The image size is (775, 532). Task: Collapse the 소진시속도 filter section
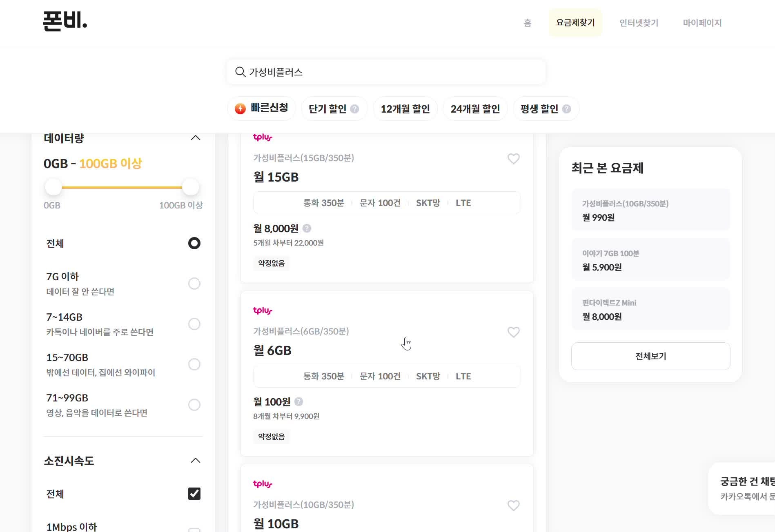196,461
